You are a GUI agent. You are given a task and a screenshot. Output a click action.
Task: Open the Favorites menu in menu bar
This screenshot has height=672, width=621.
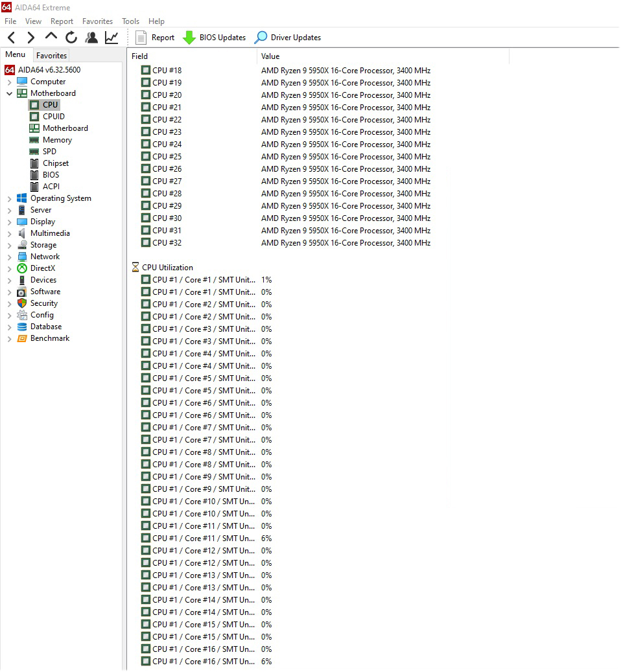click(97, 21)
